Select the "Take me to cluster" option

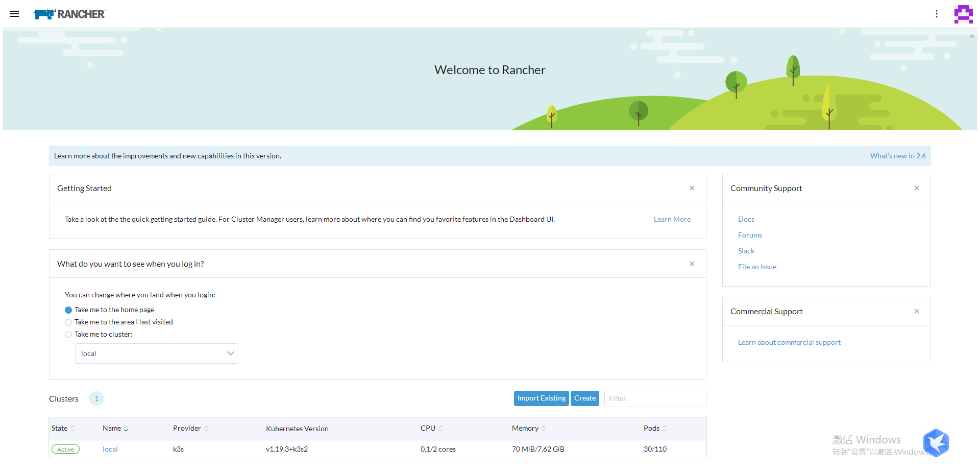(x=68, y=335)
